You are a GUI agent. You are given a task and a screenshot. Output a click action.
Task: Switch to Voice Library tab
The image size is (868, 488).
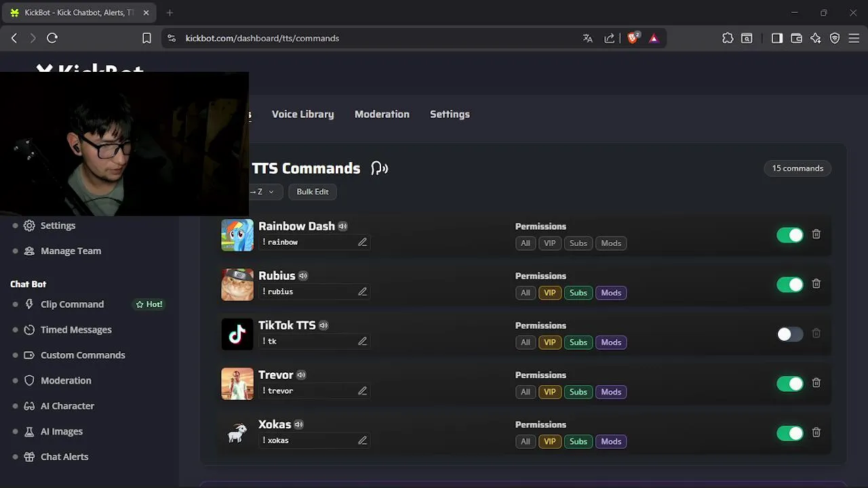pos(302,114)
